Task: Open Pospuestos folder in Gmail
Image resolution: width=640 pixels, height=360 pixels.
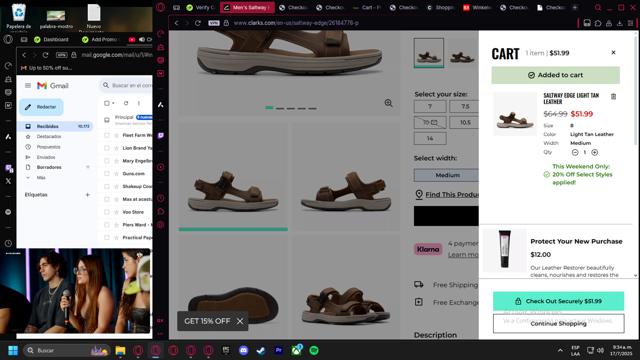Action: tap(48, 147)
